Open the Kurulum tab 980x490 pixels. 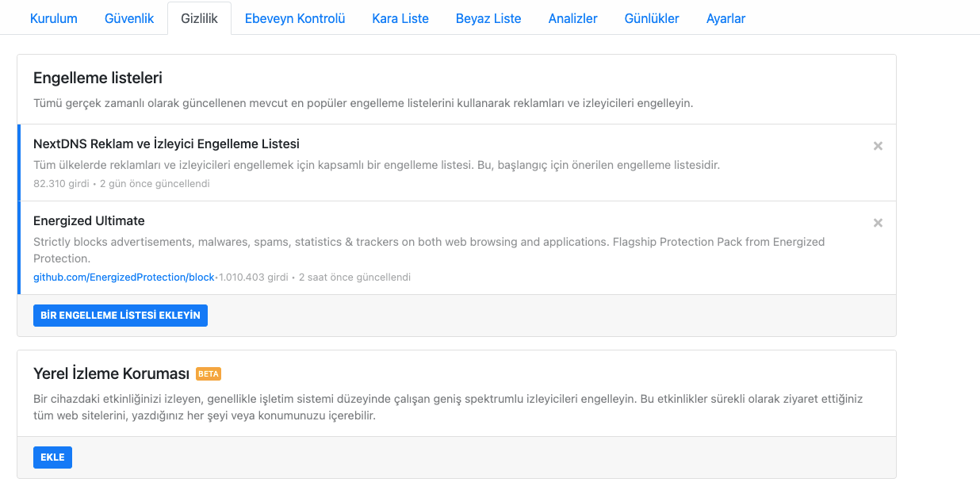point(54,18)
